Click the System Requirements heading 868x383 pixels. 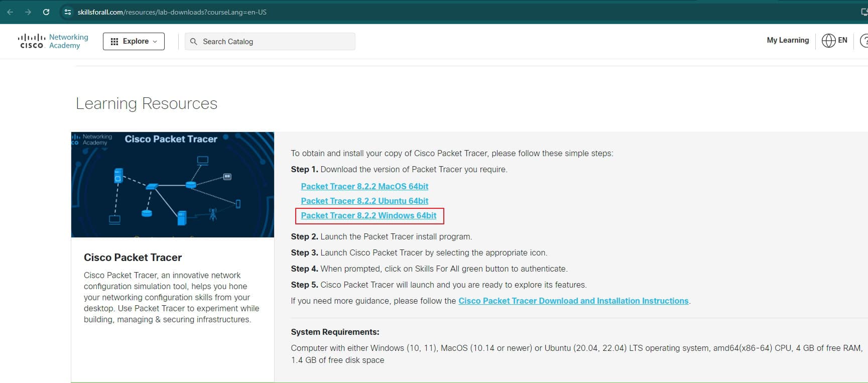coord(335,332)
